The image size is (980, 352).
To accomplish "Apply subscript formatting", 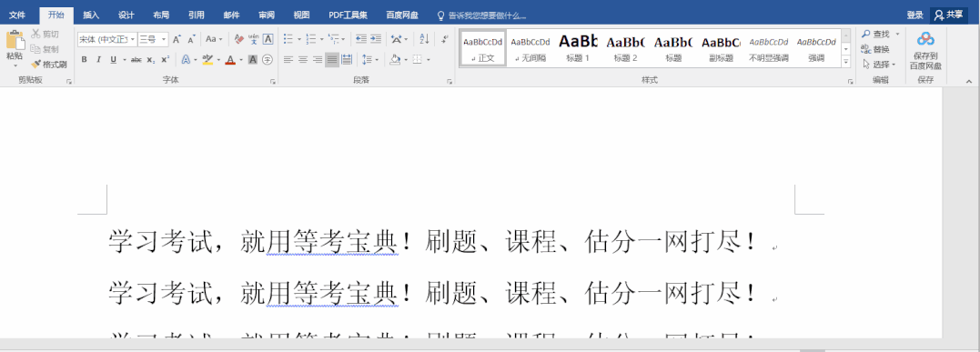I will point(151,60).
